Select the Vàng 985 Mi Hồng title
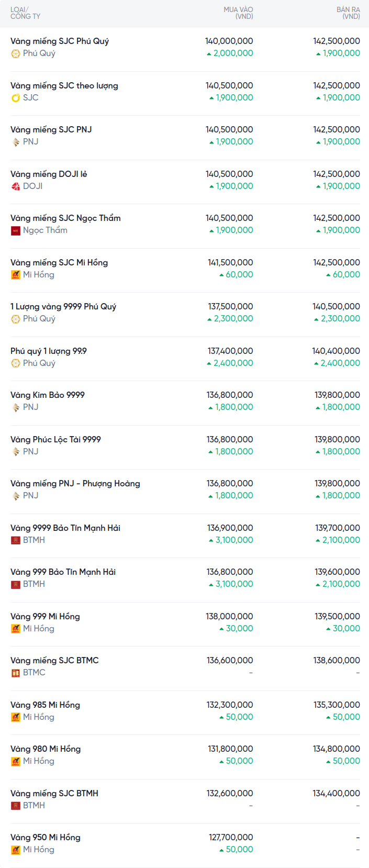Viewport: 369px width, 868px height. click(45, 705)
